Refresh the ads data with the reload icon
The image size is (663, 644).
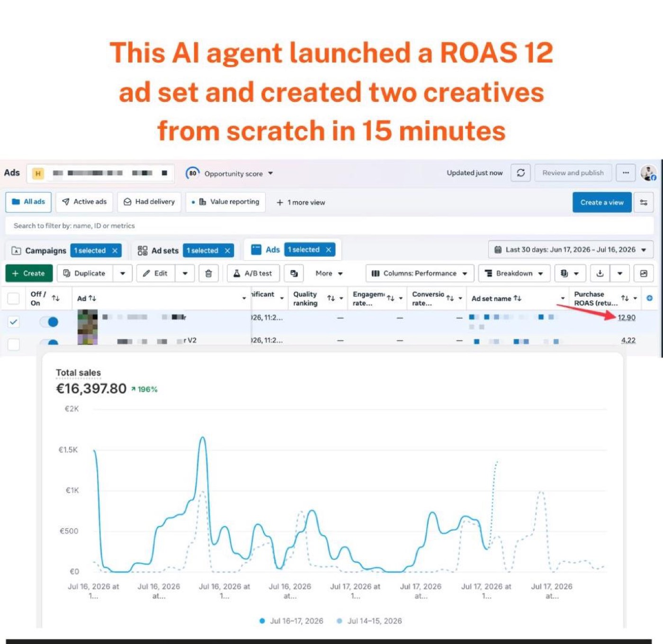(520, 173)
